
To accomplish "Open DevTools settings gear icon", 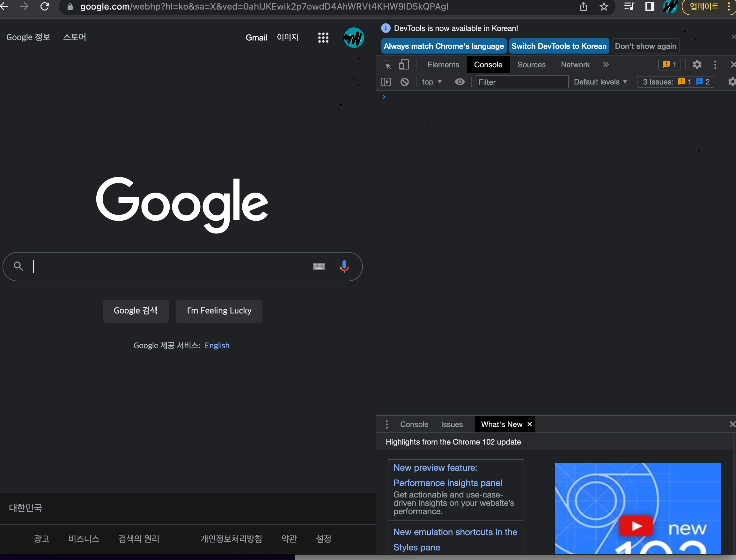I will [x=697, y=65].
